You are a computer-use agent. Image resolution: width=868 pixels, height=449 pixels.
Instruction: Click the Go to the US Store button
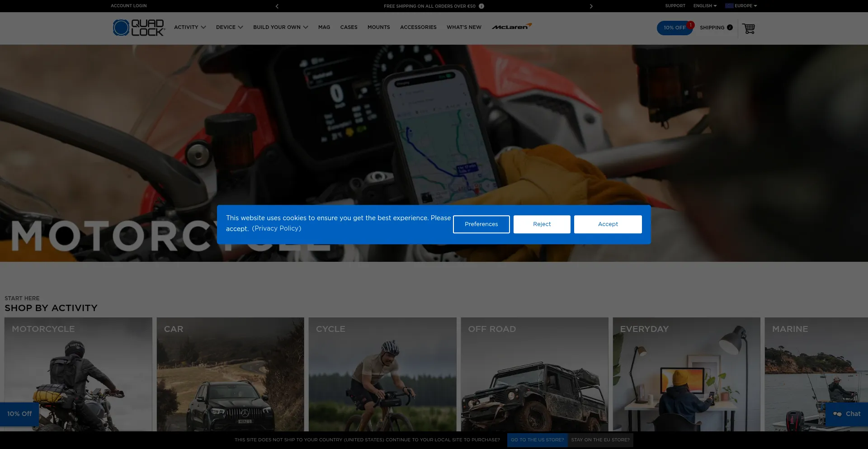coord(537,440)
